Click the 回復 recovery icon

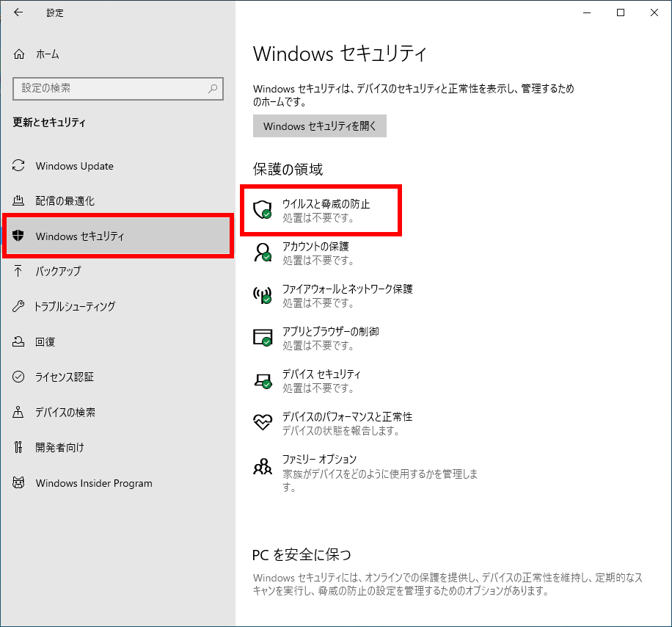pyautogui.click(x=18, y=341)
